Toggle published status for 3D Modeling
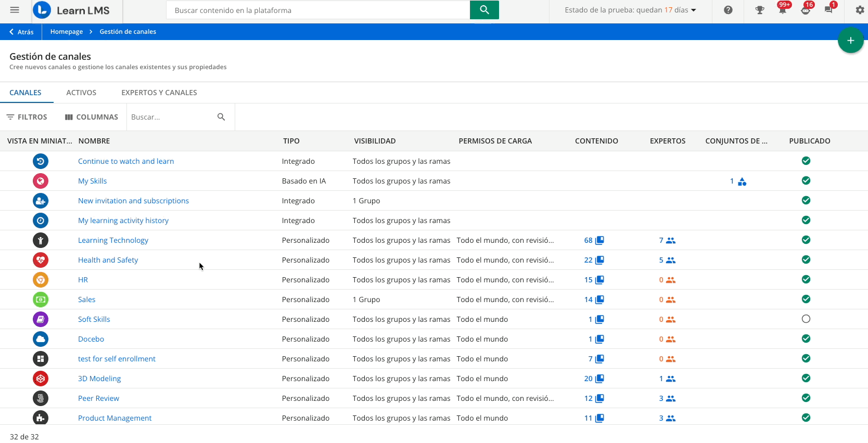This screenshot has width=868, height=443. (806, 378)
